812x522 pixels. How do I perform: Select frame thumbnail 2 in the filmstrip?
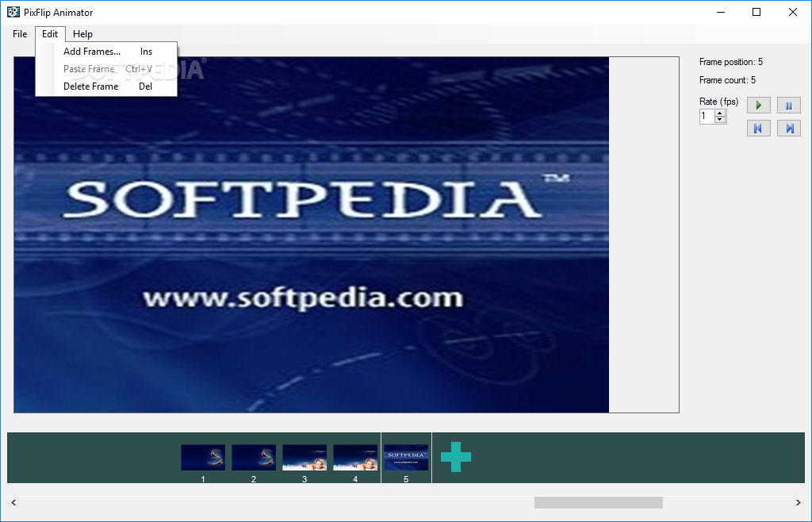click(x=254, y=457)
